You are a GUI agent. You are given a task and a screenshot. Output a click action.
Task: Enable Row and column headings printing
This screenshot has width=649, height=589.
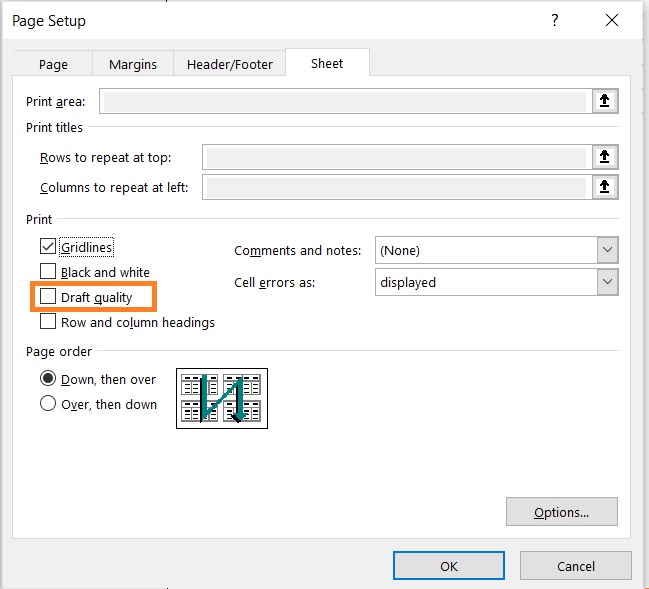[x=48, y=321]
